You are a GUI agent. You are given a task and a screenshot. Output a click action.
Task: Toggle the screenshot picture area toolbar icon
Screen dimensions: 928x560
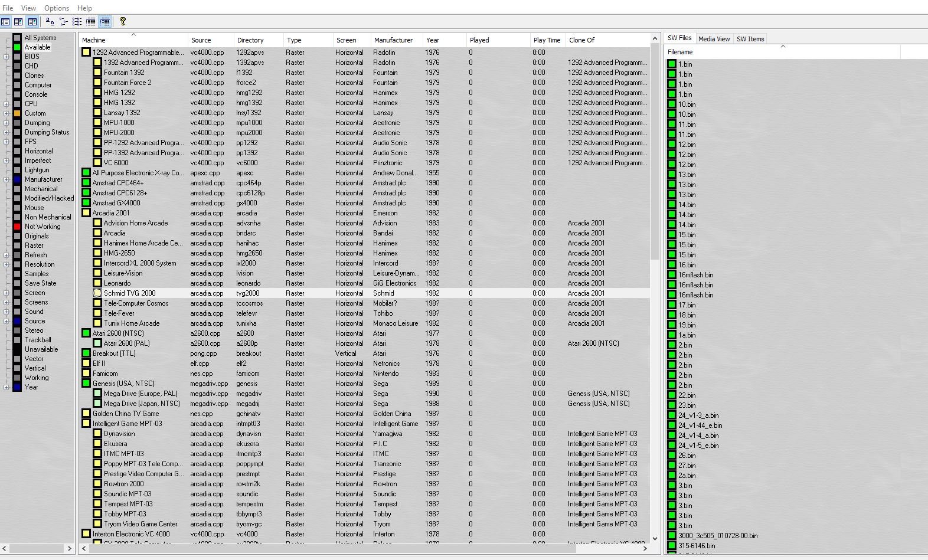[x=18, y=22]
